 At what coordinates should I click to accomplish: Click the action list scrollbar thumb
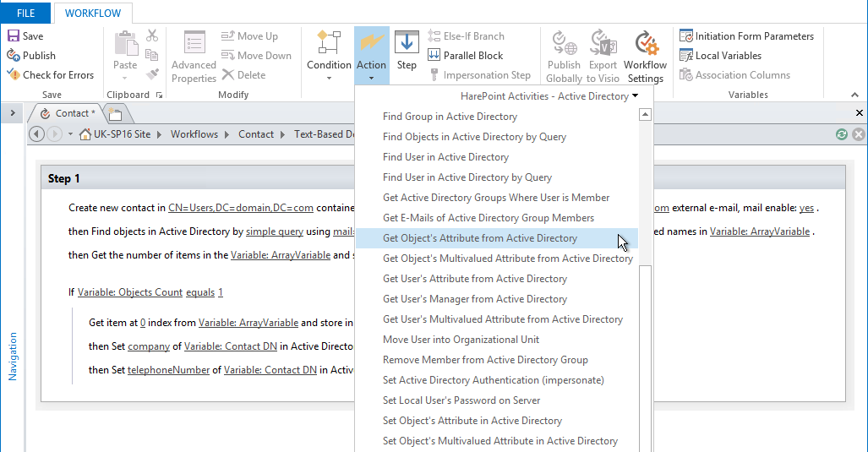coord(645,358)
